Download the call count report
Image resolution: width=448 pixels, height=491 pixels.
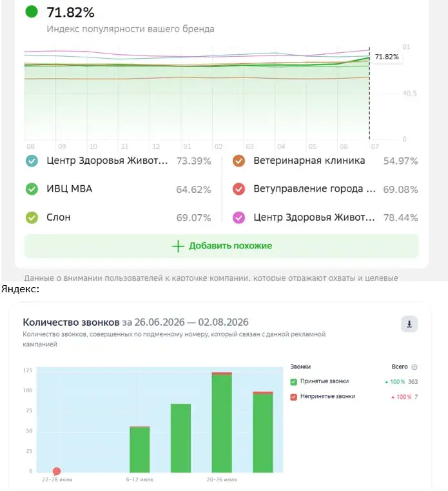point(409,324)
